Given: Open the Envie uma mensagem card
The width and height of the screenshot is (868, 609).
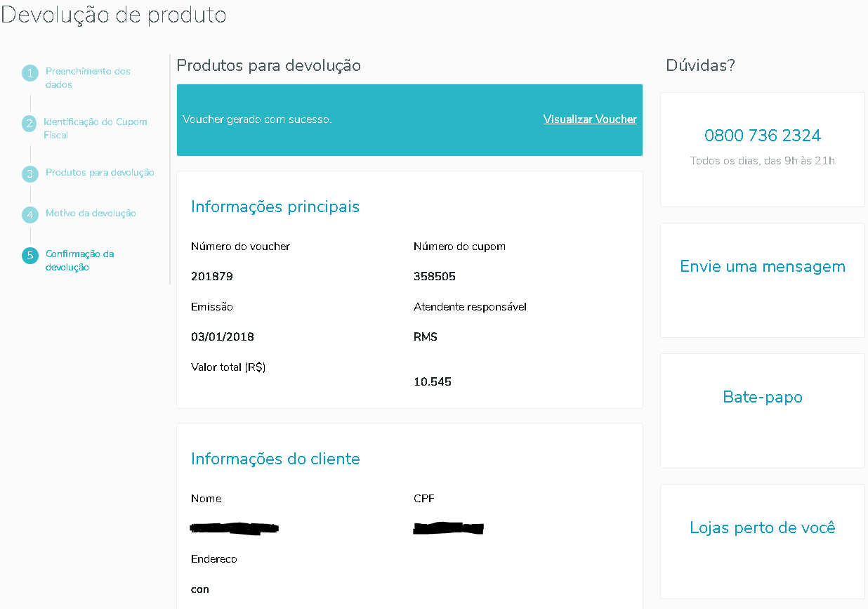Looking at the screenshot, I should 762,267.
